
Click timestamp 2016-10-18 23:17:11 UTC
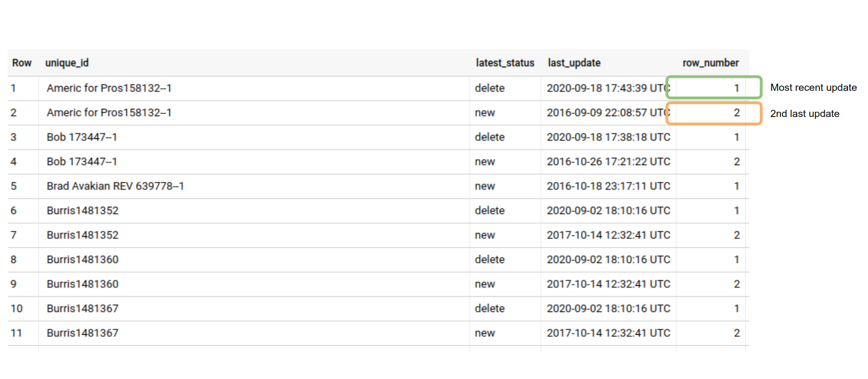608,186
